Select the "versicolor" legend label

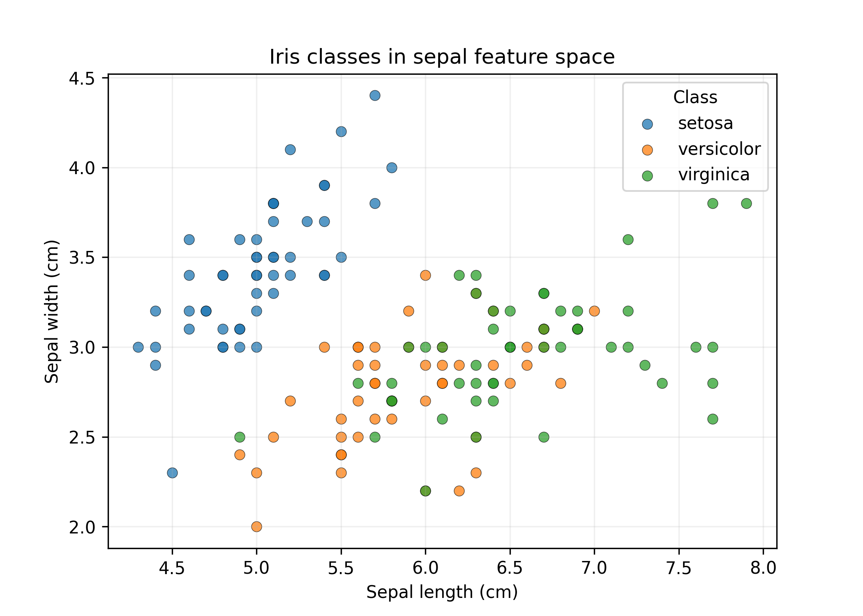(x=719, y=149)
